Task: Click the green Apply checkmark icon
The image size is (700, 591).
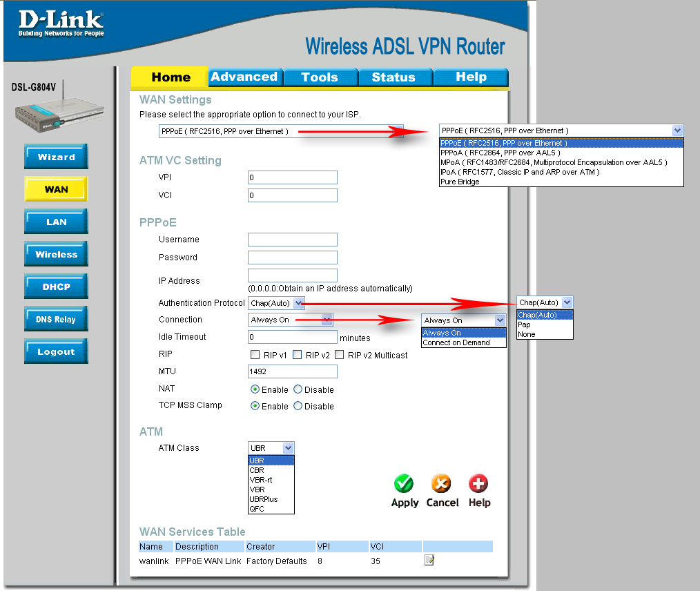Action: pyautogui.click(x=404, y=483)
